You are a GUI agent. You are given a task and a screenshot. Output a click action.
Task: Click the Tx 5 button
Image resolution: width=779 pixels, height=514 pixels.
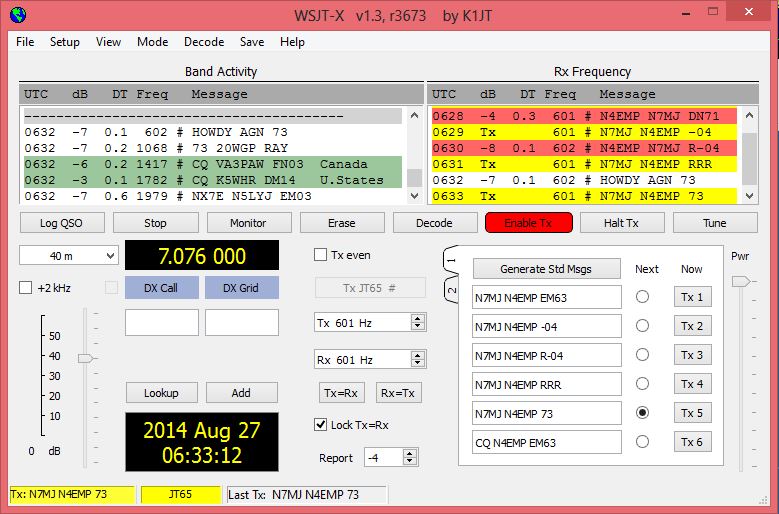tap(693, 413)
